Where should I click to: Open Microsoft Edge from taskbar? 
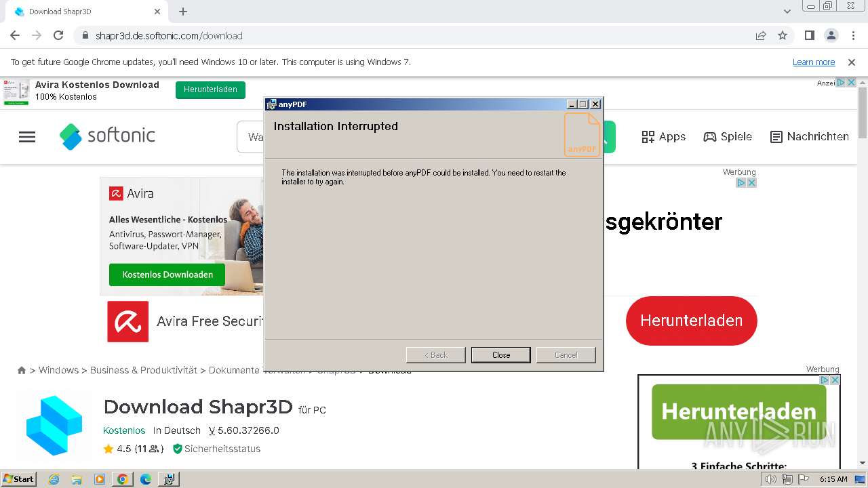coord(146,479)
